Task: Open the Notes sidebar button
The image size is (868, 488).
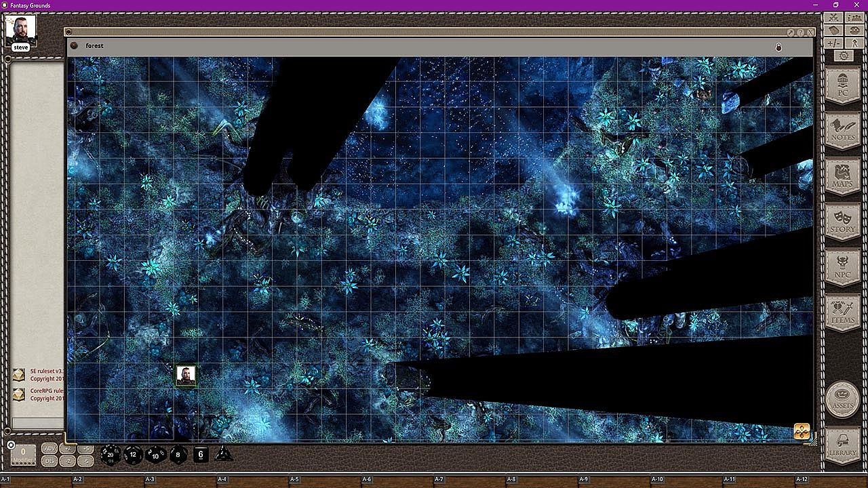Action: click(843, 130)
